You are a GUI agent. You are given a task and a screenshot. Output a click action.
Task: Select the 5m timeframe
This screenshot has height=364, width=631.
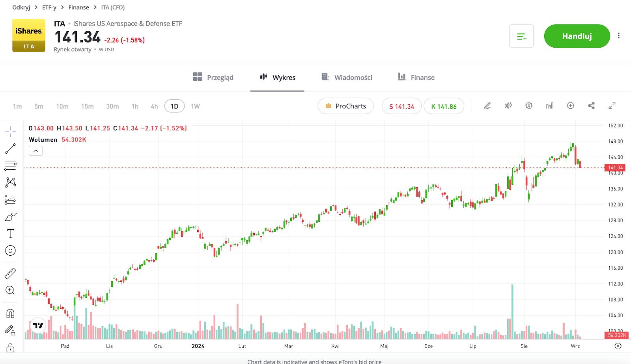39,106
